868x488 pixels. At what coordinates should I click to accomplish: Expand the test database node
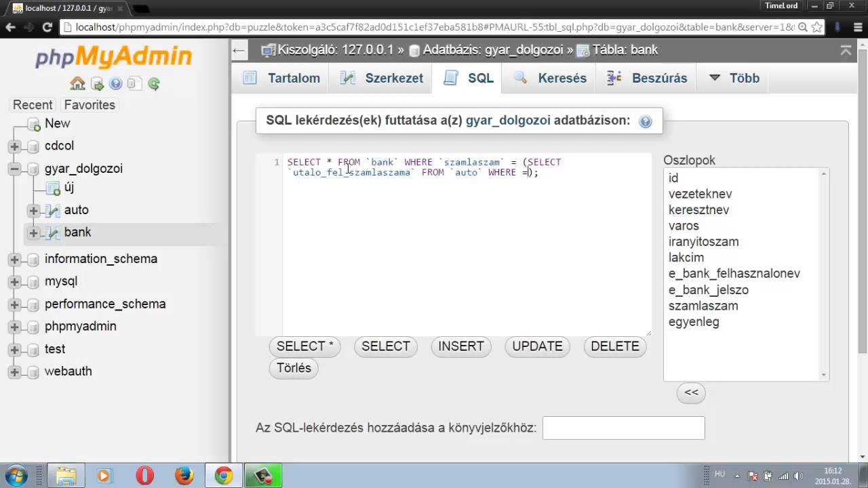[14, 350]
